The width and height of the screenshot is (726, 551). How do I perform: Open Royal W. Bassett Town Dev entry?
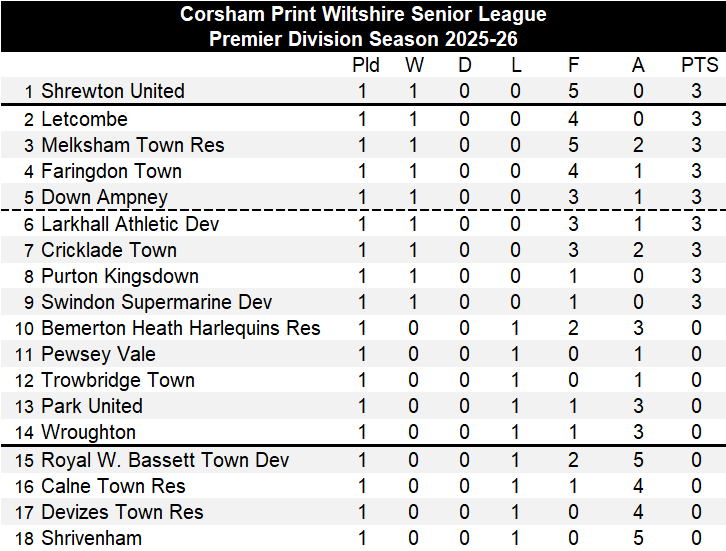coord(165,460)
